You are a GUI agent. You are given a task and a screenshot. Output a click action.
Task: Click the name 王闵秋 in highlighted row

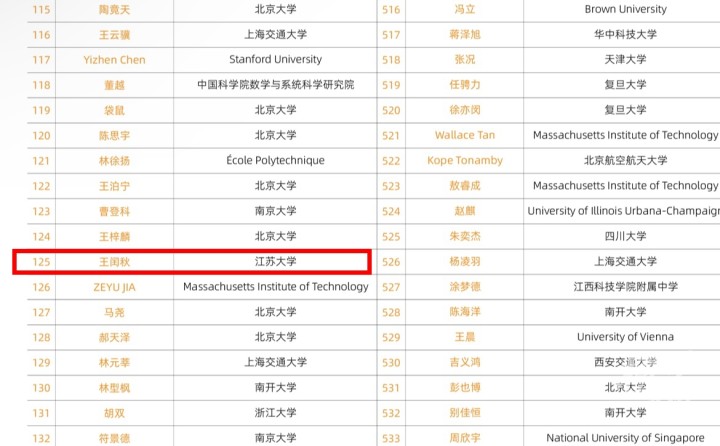tap(114, 262)
